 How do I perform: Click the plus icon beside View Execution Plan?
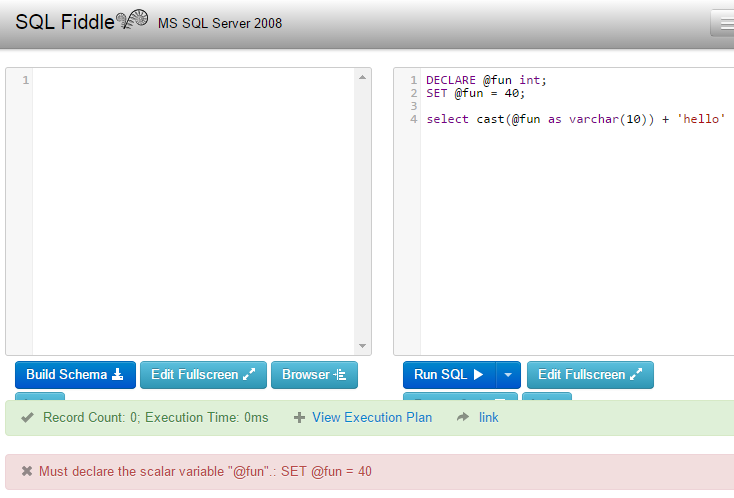(299, 417)
